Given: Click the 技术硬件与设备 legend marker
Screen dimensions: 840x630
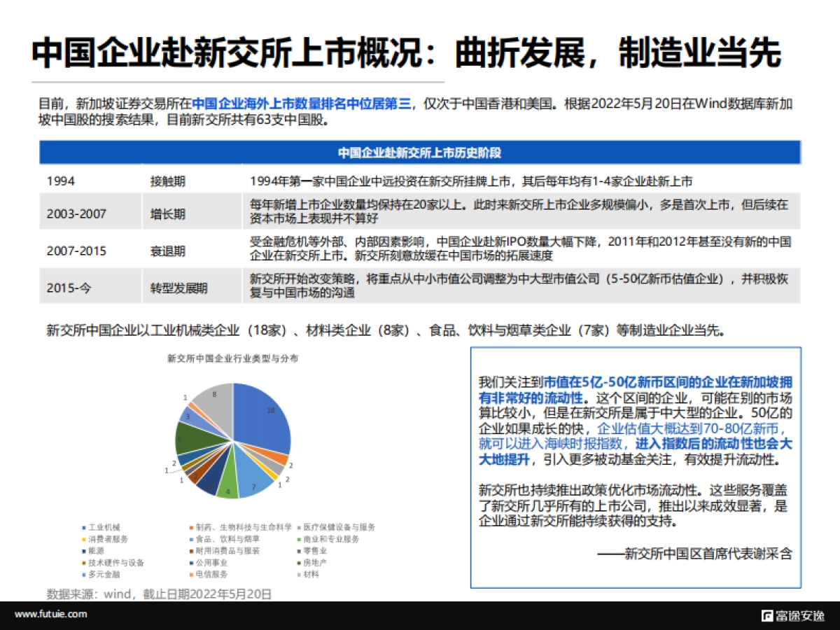Looking at the screenshot, I should pyautogui.click(x=84, y=563).
